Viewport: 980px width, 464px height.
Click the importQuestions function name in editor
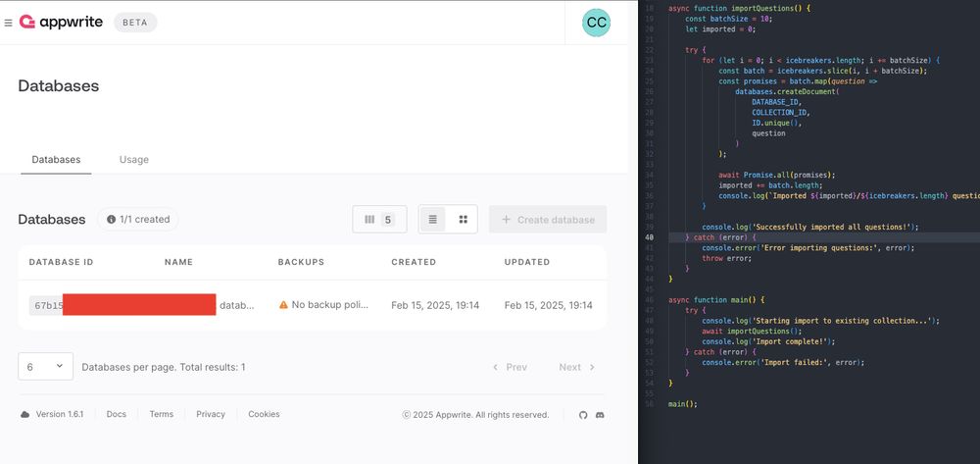coord(763,8)
